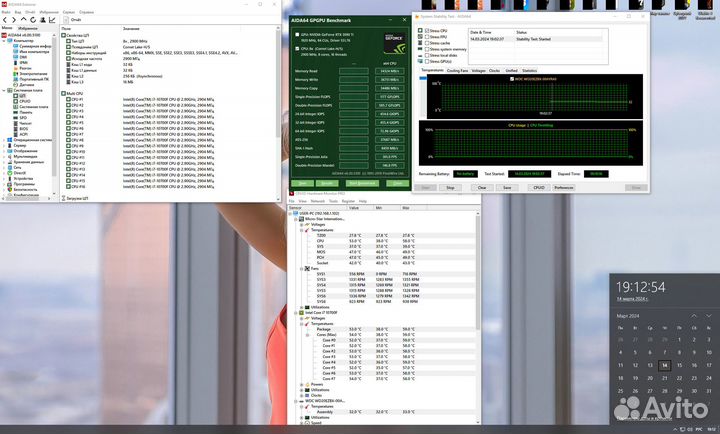Collapse the Системная плата node
Viewport: 720px width, 434px height.
(x=4, y=90)
